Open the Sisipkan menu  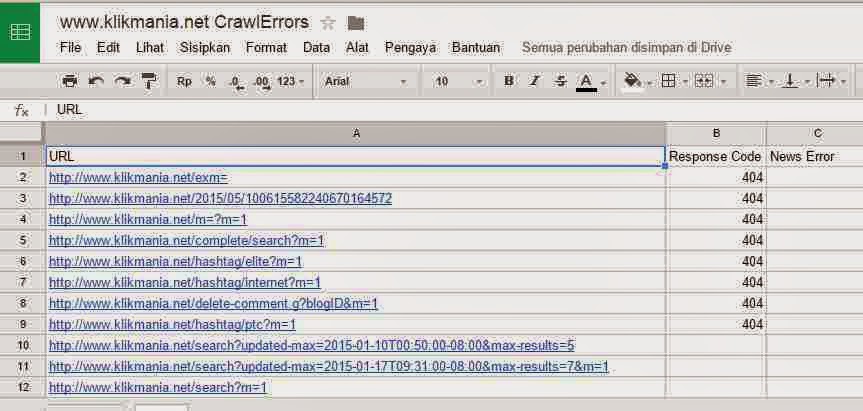point(205,48)
